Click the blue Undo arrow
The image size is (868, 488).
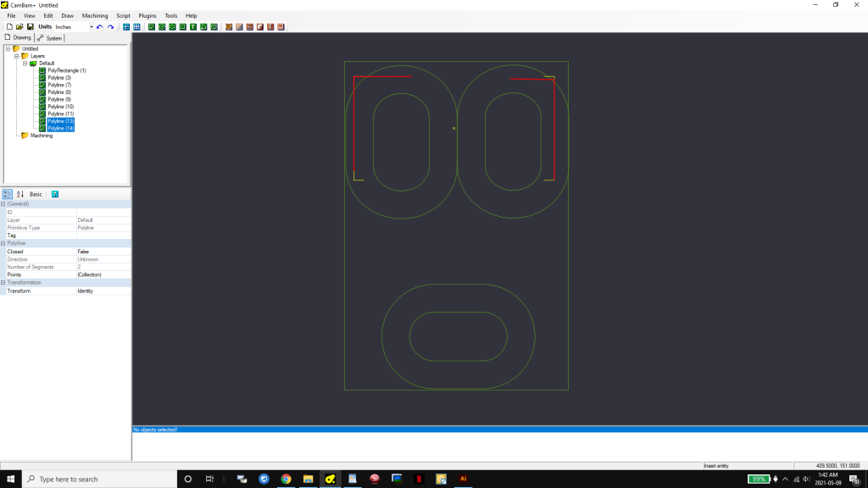point(100,26)
